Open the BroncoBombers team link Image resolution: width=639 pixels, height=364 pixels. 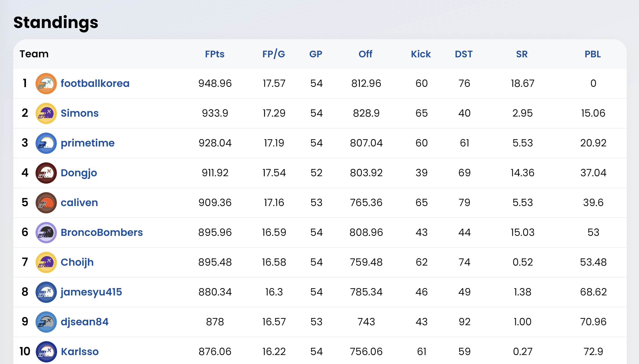pyautogui.click(x=101, y=233)
